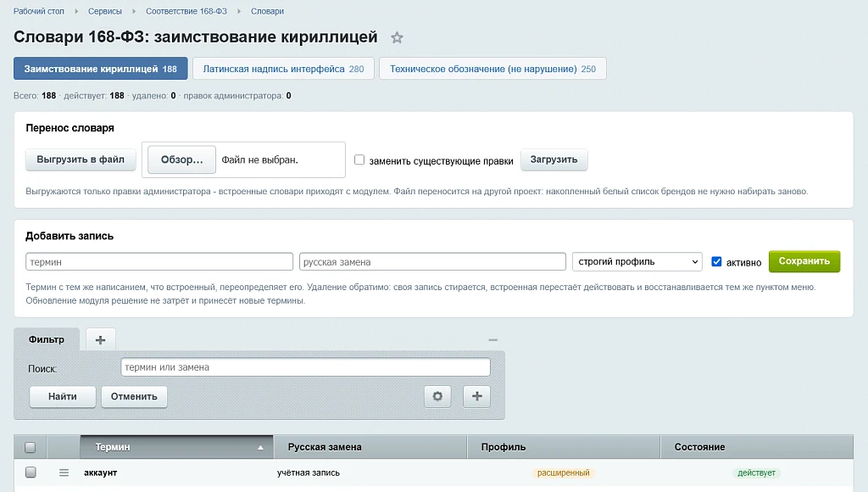
Task: Select all rows via header checkbox
Action: coord(31,447)
